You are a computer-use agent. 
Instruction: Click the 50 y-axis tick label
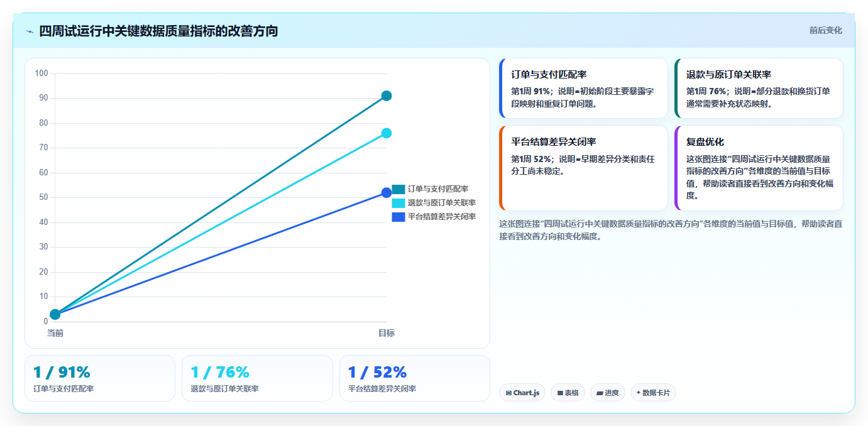[x=43, y=197]
